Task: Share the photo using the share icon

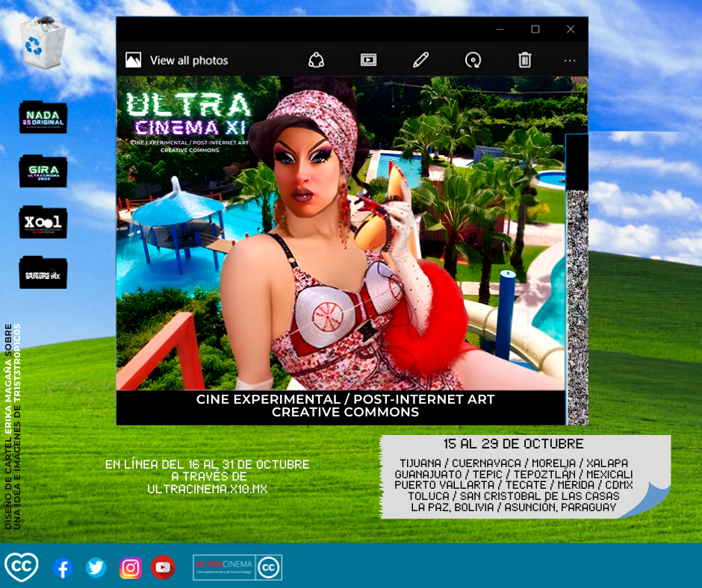Action: [316, 60]
